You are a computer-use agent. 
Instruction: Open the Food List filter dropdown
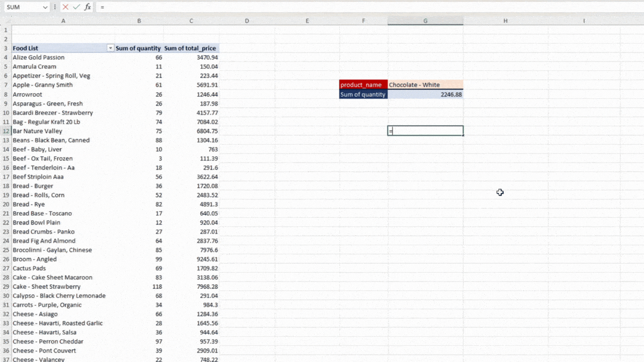(110, 48)
